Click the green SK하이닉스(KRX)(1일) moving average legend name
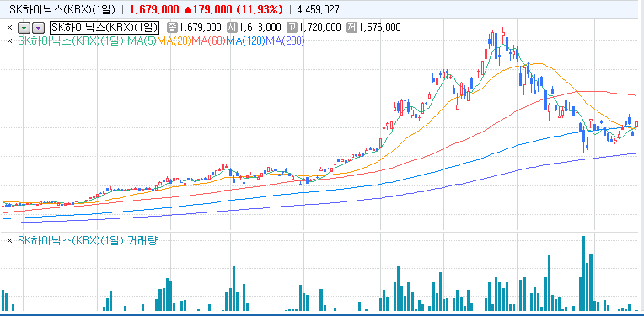 pos(71,40)
